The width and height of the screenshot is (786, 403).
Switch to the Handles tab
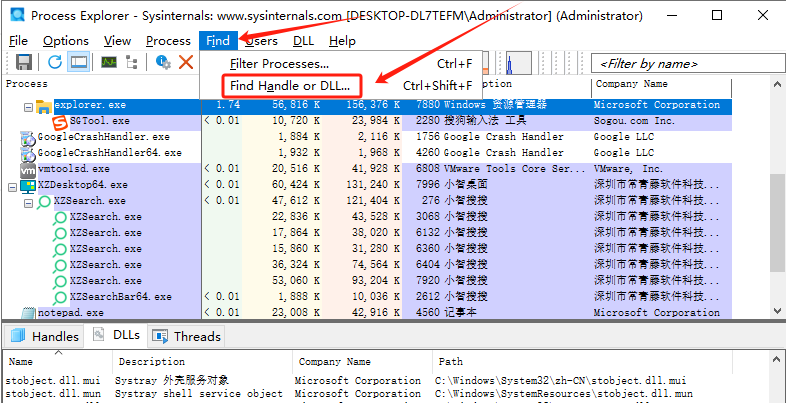click(x=43, y=336)
